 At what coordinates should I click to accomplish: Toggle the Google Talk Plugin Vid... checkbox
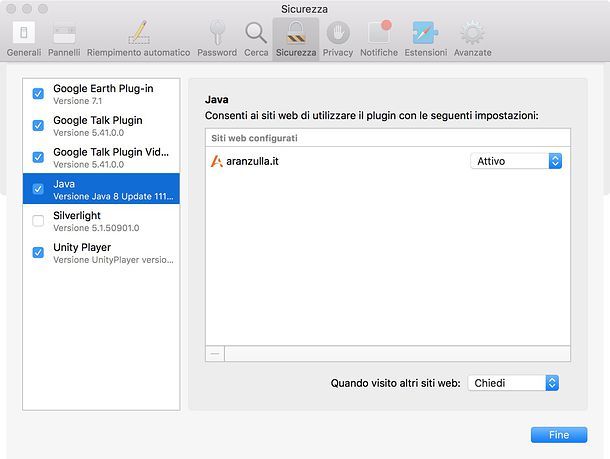point(38,157)
